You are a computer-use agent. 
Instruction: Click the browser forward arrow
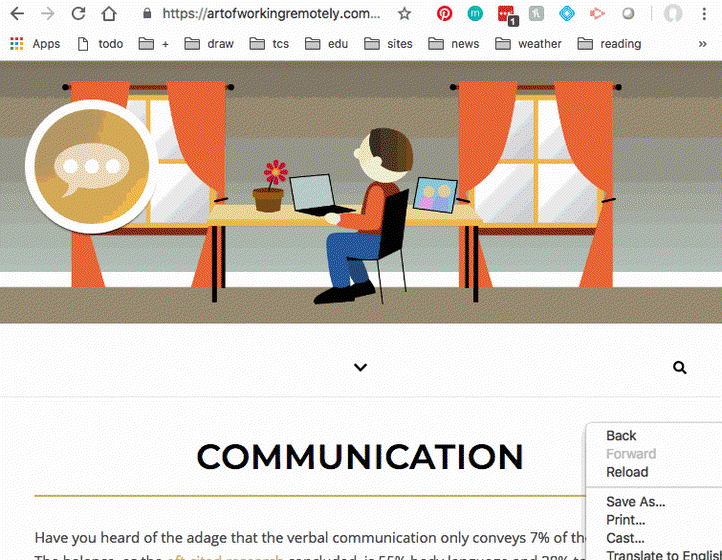click(47, 14)
